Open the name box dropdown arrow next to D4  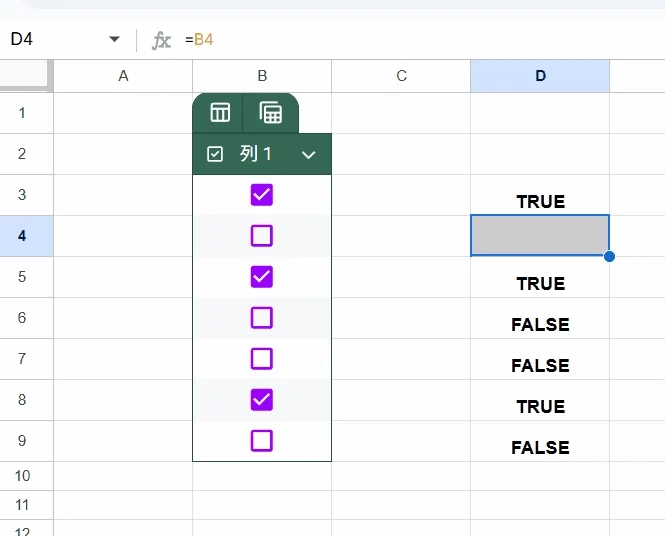114,39
